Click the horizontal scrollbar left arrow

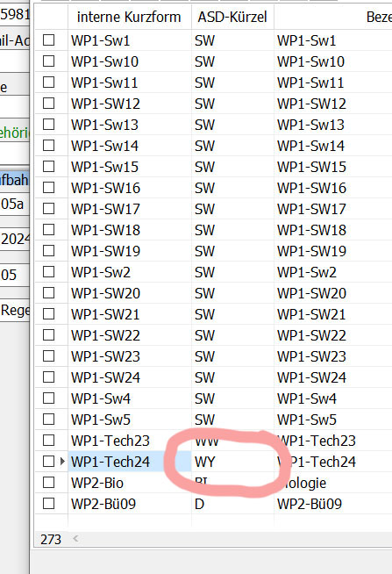(x=75, y=539)
